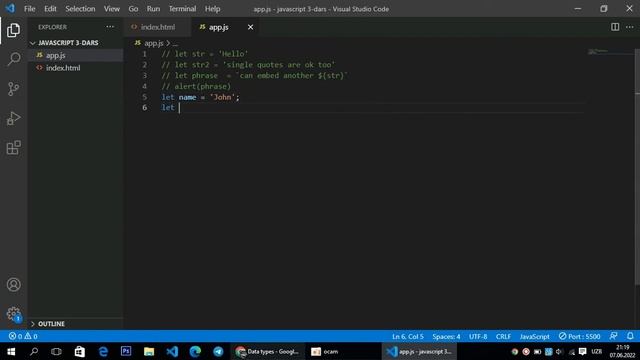Open the feedback icon in status bar
640x360 pixels.
[x=613, y=336]
